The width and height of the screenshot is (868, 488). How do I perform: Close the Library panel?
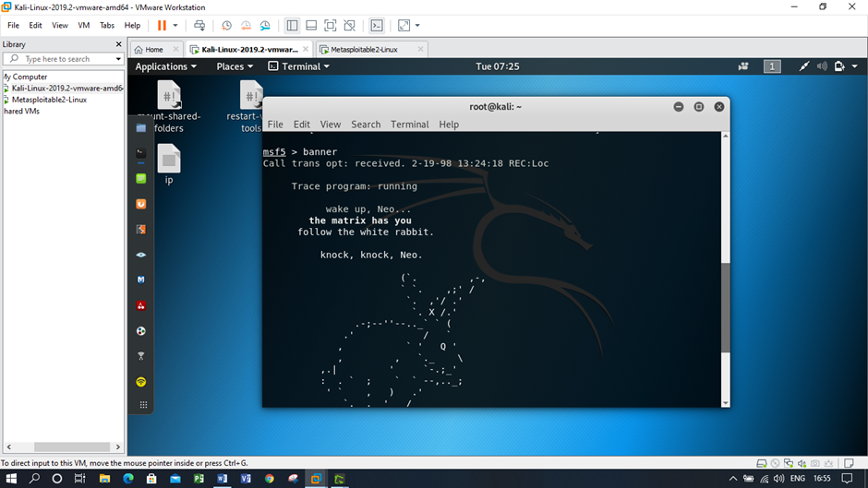(x=118, y=44)
